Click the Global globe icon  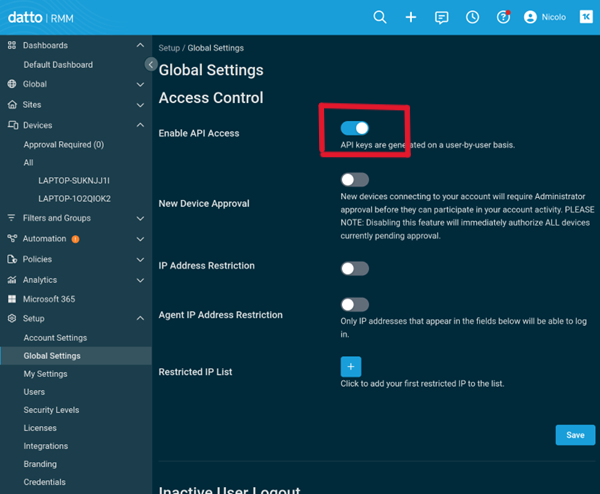click(12, 84)
